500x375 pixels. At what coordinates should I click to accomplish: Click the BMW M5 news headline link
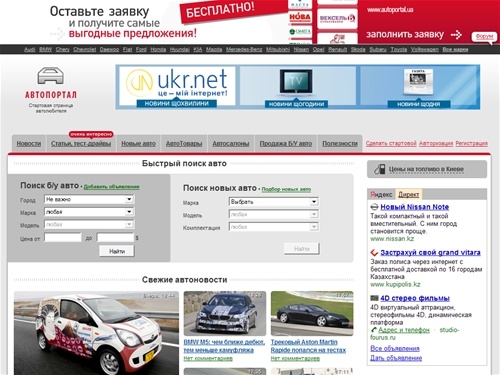tap(224, 346)
